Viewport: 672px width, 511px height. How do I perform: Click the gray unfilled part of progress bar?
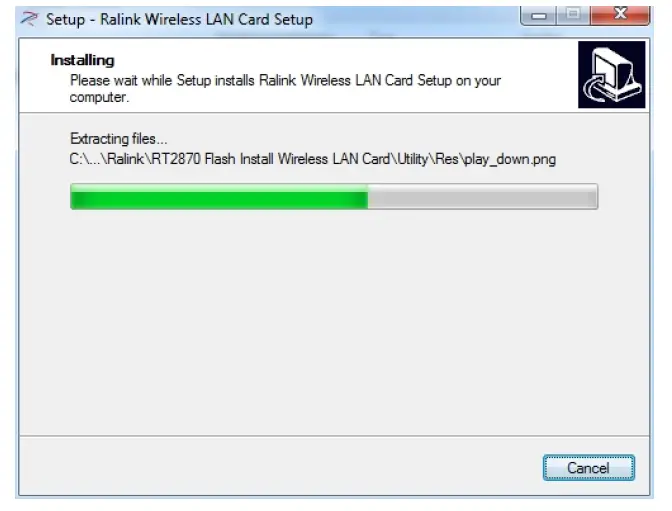click(x=483, y=197)
